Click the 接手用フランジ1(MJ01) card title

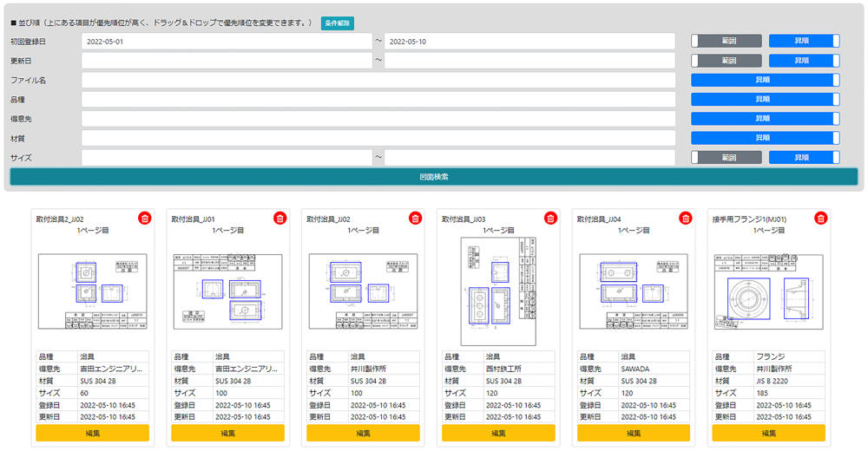tap(749, 219)
